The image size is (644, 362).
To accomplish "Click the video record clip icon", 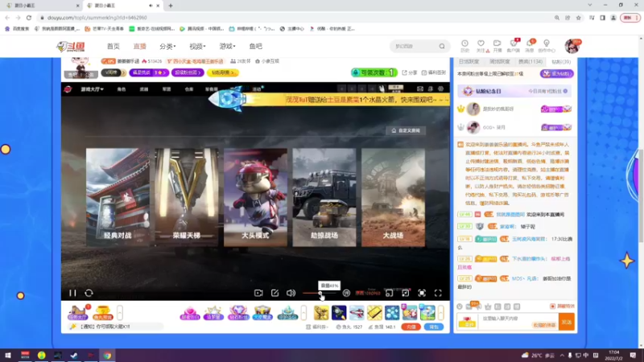I will pos(258,293).
